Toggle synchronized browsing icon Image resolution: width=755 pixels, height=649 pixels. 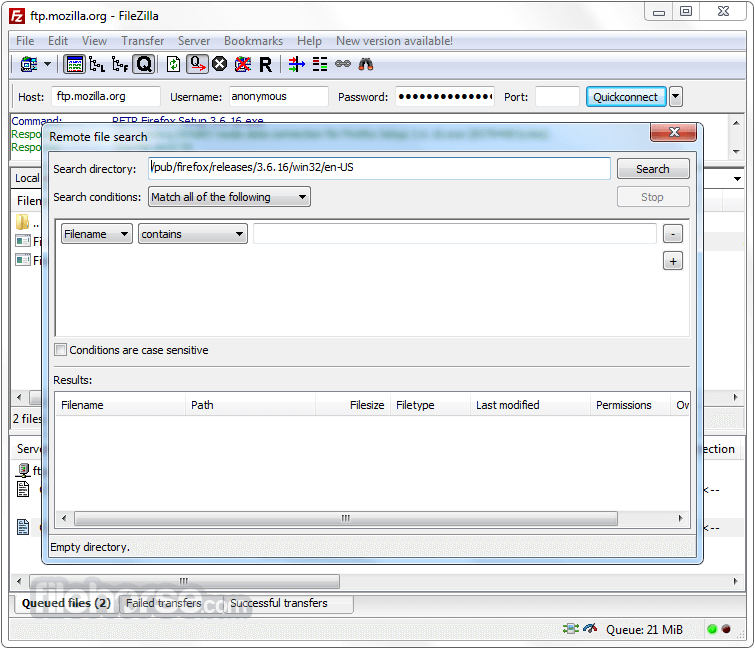343,64
